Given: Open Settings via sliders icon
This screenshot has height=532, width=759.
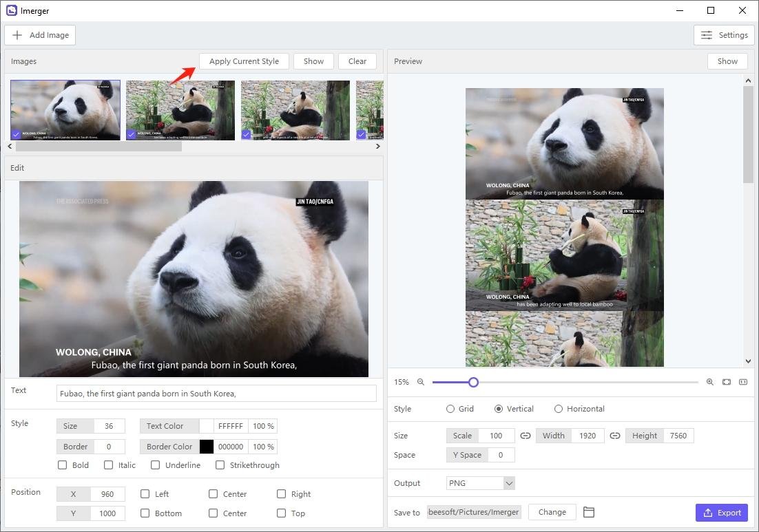Looking at the screenshot, I should click(707, 35).
